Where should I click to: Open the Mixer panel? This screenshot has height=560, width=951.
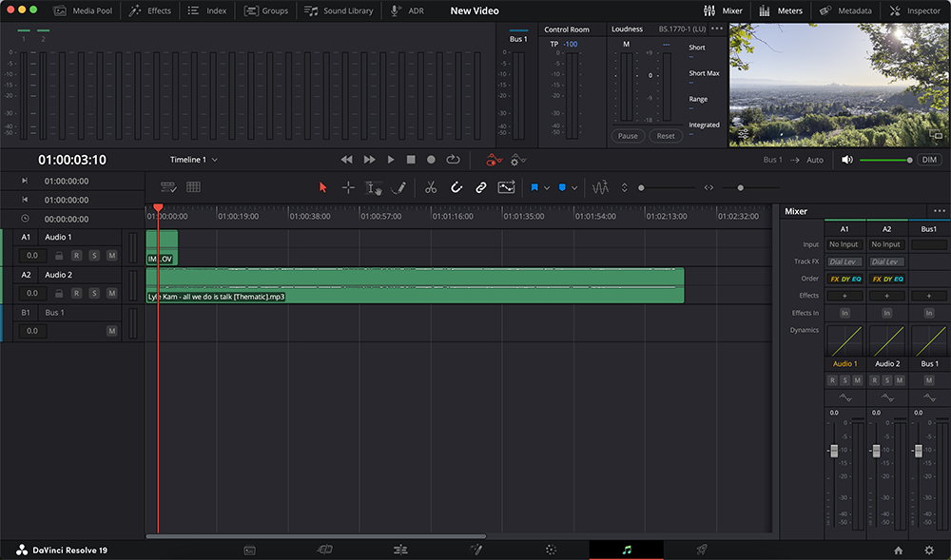coord(725,10)
